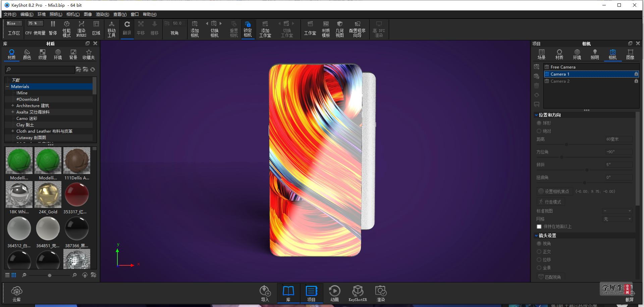Select Panorama (全景) lens radio

pyautogui.click(x=539, y=268)
